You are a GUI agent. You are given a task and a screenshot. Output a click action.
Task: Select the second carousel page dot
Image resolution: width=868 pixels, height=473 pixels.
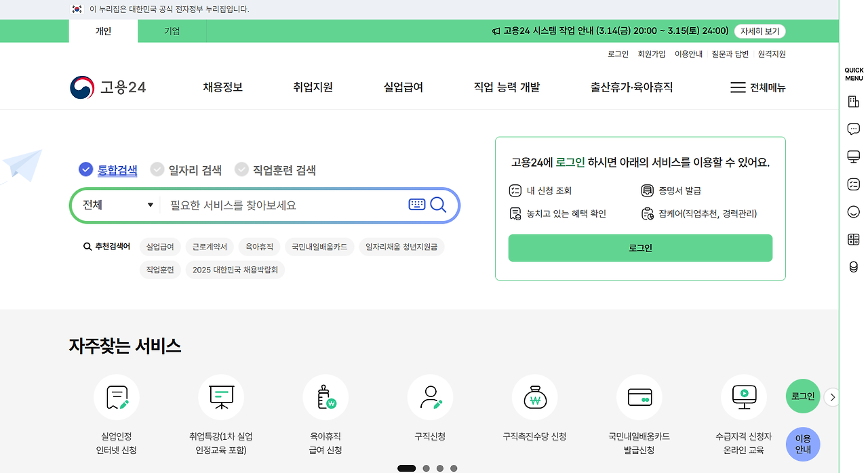click(x=426, y=468)
